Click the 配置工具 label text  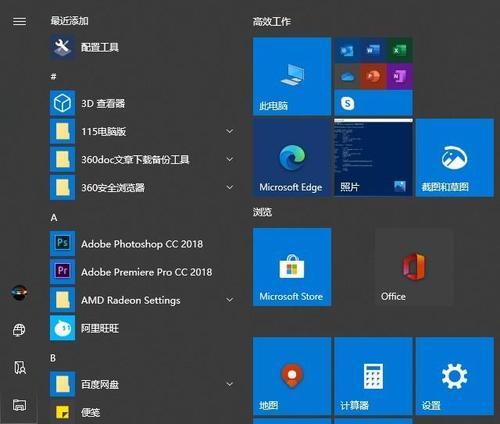tap(100, 47)
